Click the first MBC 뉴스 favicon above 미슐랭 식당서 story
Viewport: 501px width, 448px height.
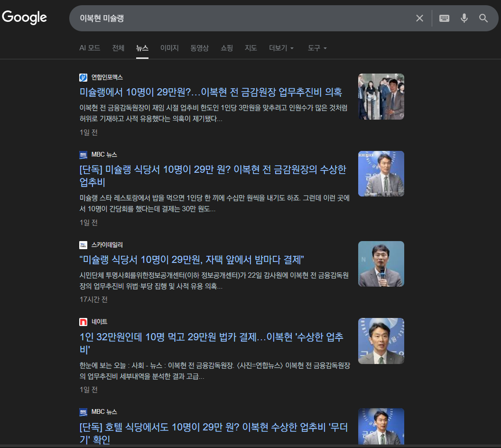[x=83, y=155]
